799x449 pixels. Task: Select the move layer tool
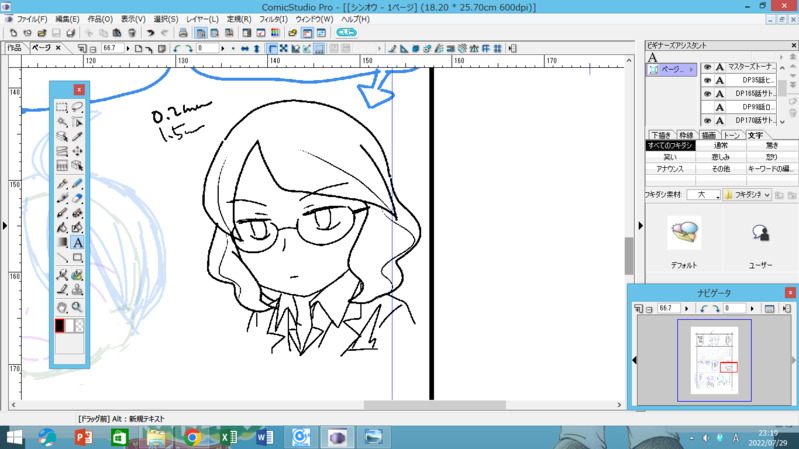pos(77,151)
